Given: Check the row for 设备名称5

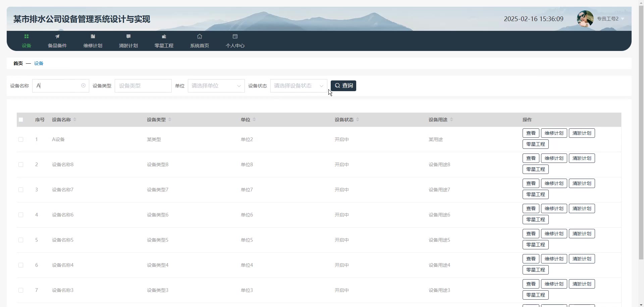Looking at the screenshot, I should coord(21,240).
